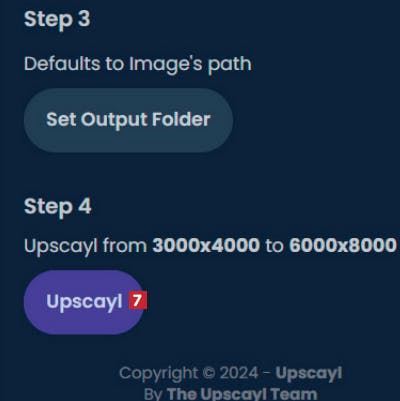The image size is (400, 401).
Task: Click the 3000x4000 source resolution
Action: coord(206,246)
